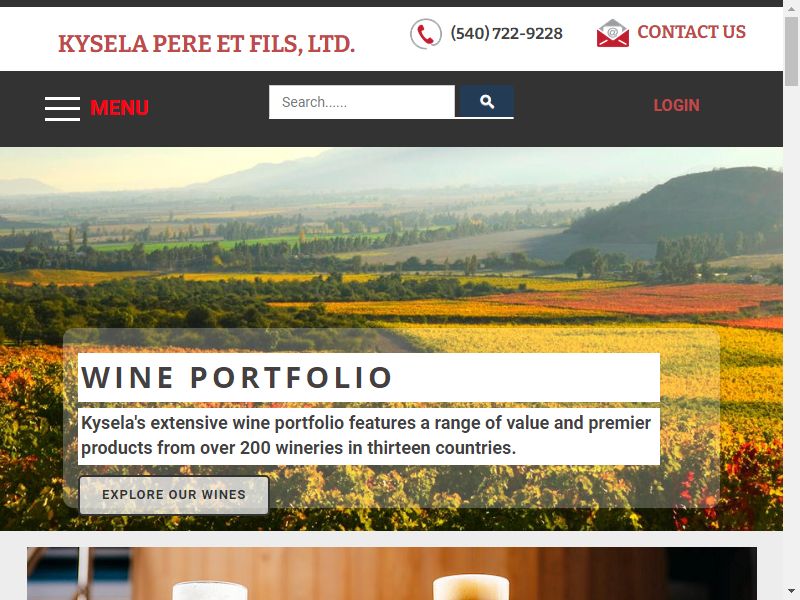Click the scrollbar up arrow
Viewport: 800px width, 600px height.
click(x=791, y=8)
